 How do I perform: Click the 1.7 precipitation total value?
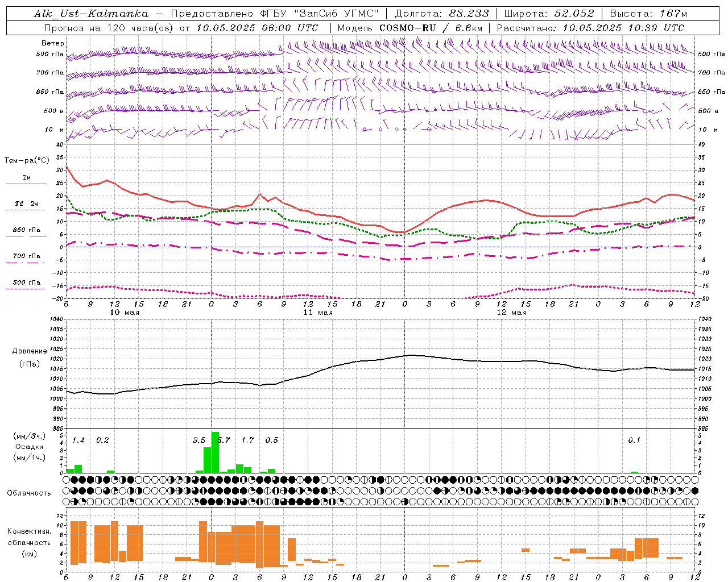click(247, 440)
